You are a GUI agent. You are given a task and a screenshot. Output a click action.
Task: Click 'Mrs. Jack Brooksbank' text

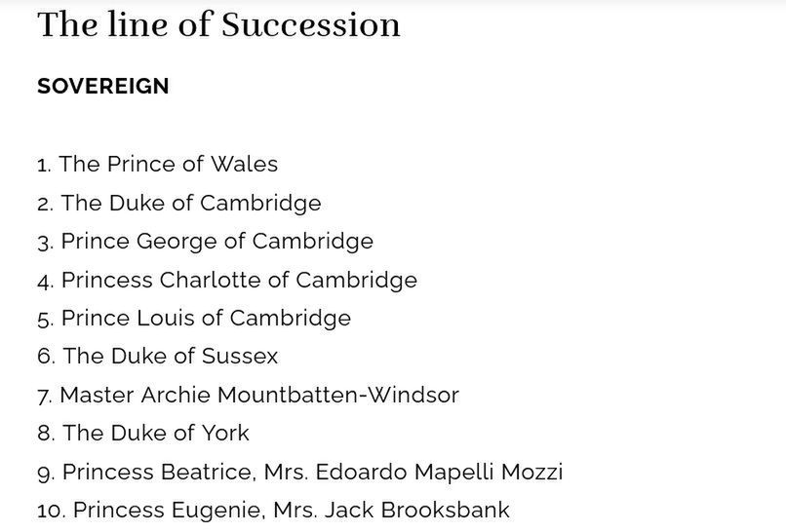tap(391, 511)
